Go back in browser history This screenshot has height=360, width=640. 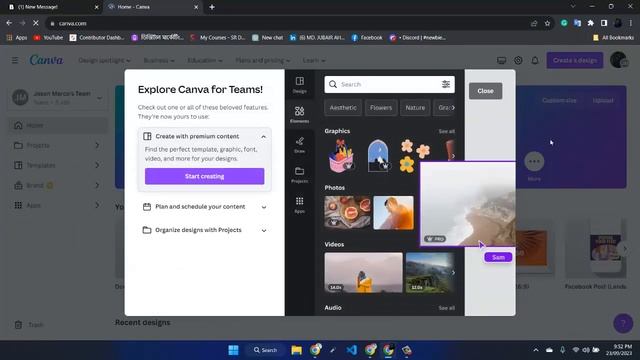point(9,23)
